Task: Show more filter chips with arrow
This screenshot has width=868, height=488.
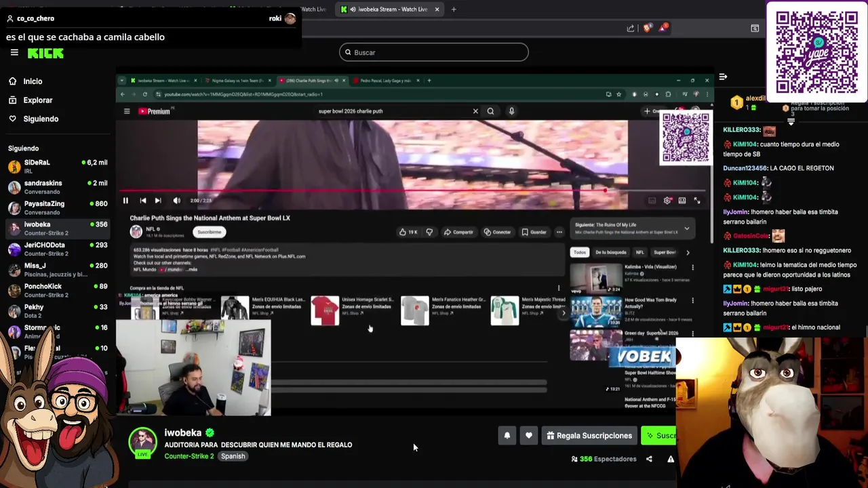Action: (x=688, y=252)
